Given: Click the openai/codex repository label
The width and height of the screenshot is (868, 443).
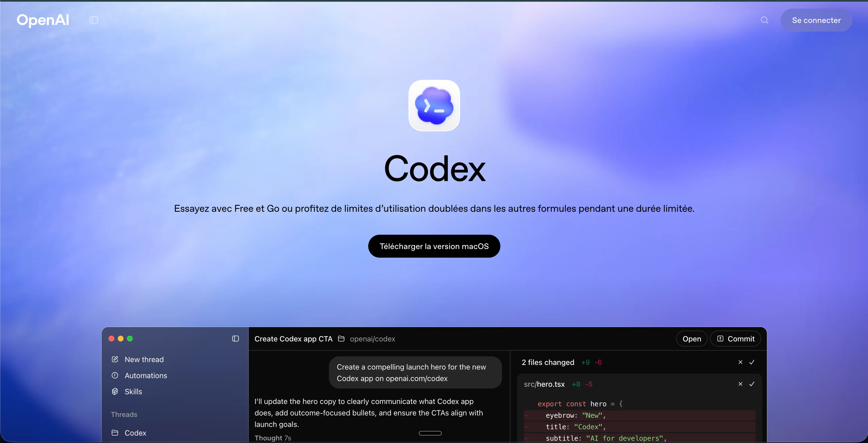Looking at the screenshot, I should (x=372, y=339).
